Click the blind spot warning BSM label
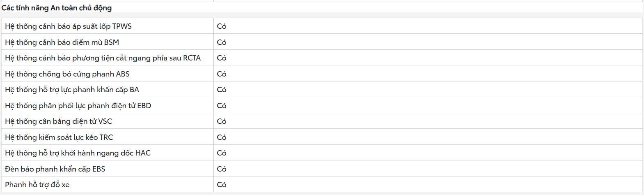644x195 pixels. tap(62, 42)
